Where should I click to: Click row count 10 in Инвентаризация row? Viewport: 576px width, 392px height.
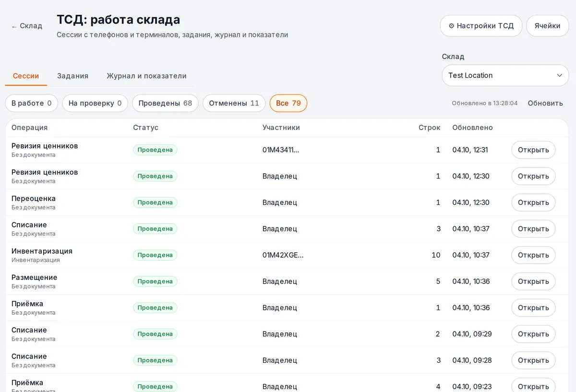(436, 255)
